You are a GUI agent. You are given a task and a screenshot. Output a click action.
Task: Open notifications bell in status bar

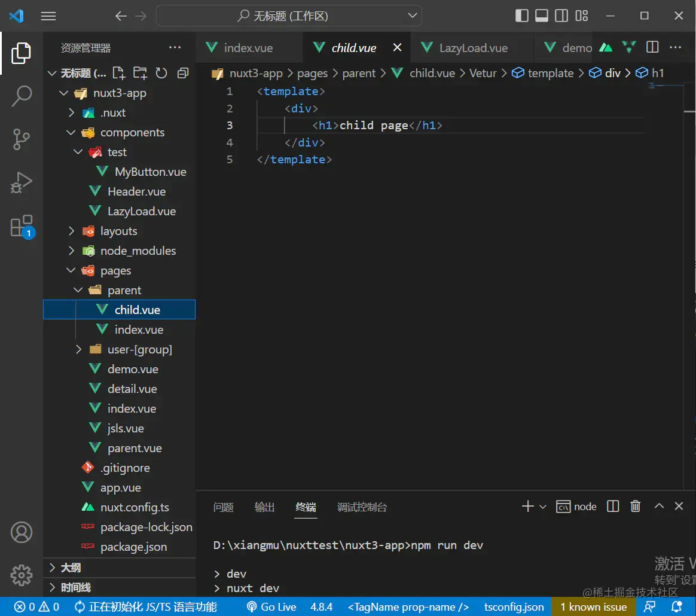[676, 606]
